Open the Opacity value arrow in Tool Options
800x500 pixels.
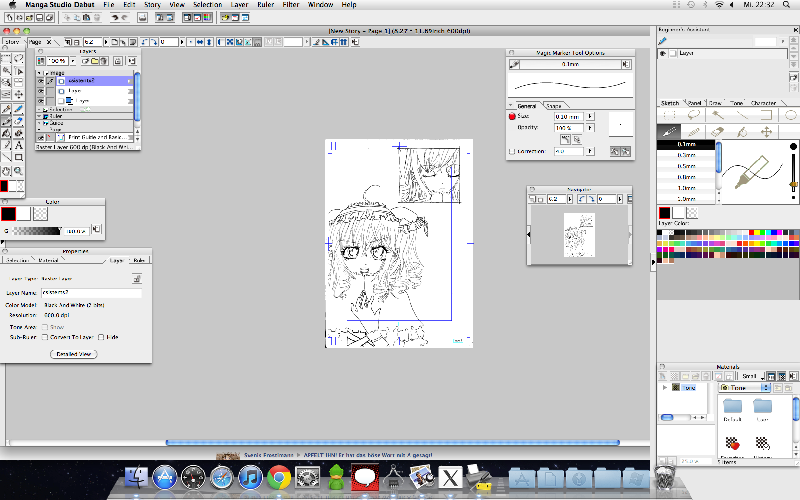point(590,128)
